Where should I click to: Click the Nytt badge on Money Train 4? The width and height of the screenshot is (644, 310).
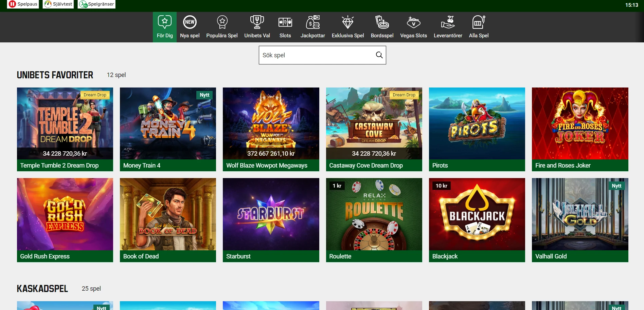204,95
